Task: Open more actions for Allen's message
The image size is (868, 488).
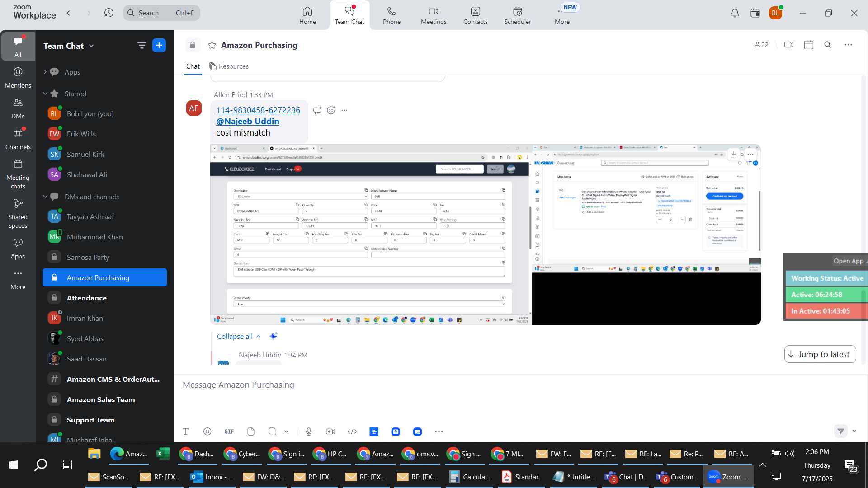Action: [x=344, y=110]
